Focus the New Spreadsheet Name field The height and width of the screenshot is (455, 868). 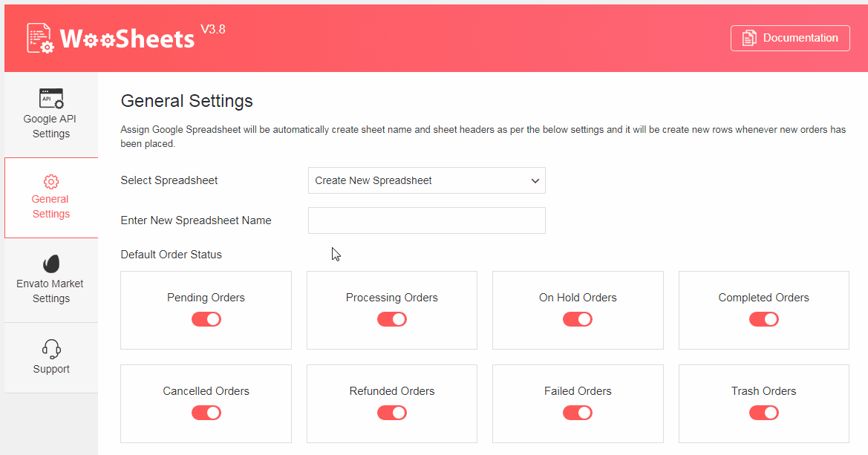(x=427, y=220)
